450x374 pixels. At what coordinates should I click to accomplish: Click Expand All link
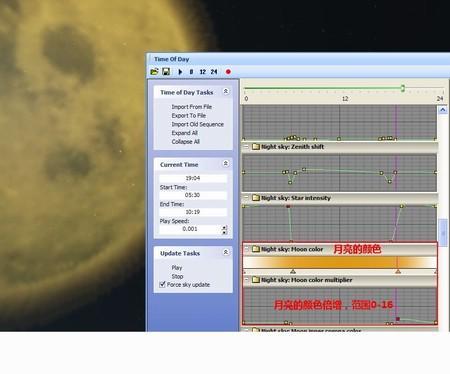pyautogui.click(x=184, y=133)
